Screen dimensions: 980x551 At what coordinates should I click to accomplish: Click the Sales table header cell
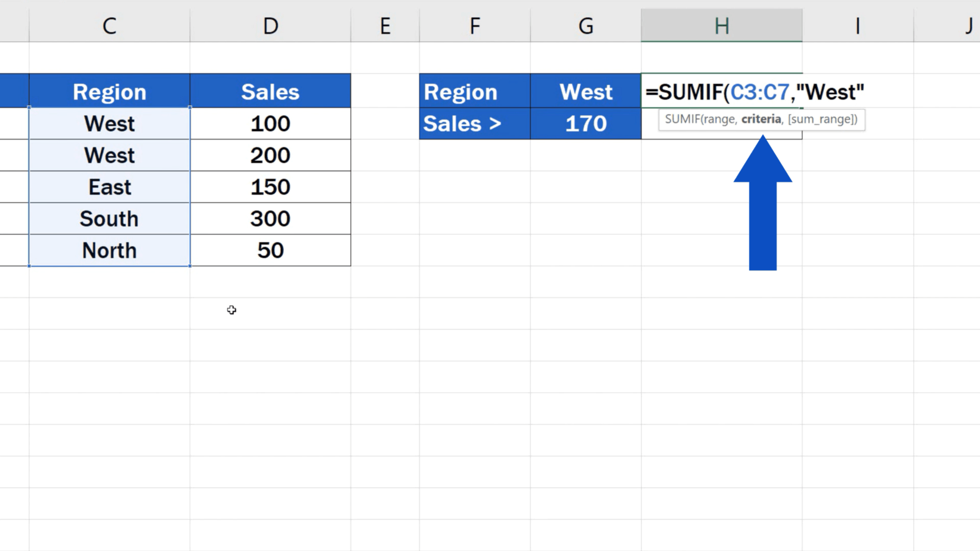[270, 92]
